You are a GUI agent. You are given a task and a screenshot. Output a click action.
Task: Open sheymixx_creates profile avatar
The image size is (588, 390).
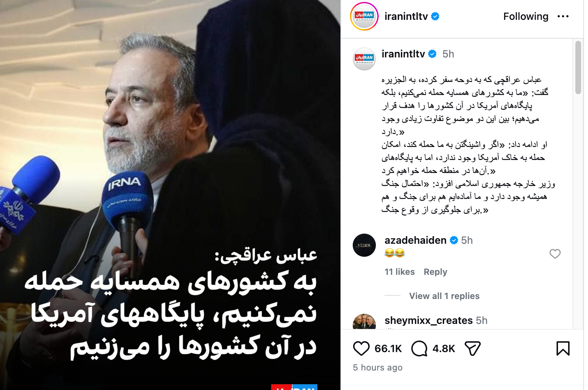364,322
